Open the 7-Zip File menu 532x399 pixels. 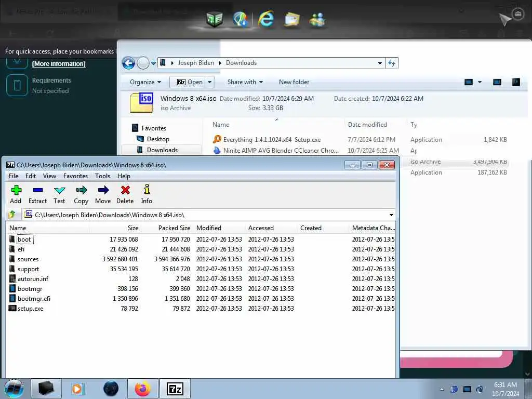pyautogui.click(x=14, y=176)
